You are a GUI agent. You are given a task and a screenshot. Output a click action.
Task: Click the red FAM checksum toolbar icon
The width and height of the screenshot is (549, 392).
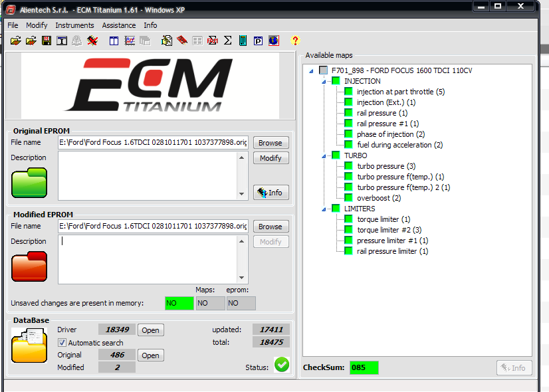click(213, 41)
